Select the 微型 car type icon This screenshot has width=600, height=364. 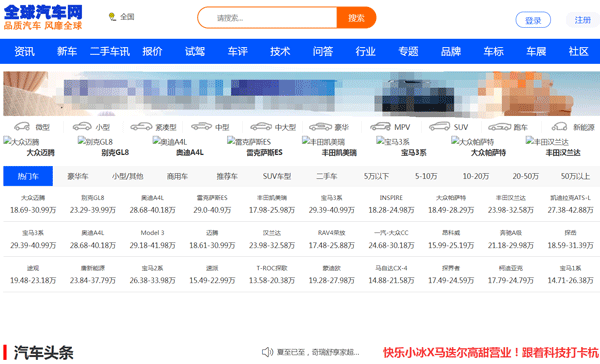tap(32, 127)
